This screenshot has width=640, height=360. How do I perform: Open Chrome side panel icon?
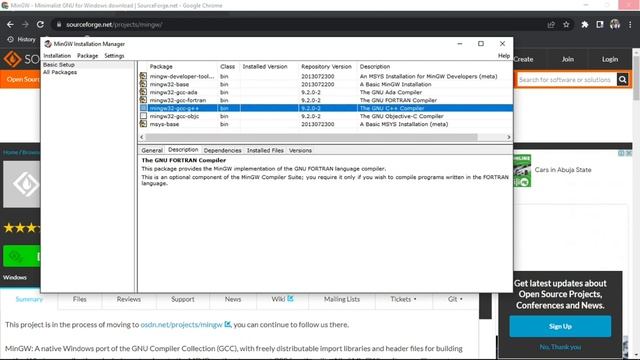pos(600,24)
